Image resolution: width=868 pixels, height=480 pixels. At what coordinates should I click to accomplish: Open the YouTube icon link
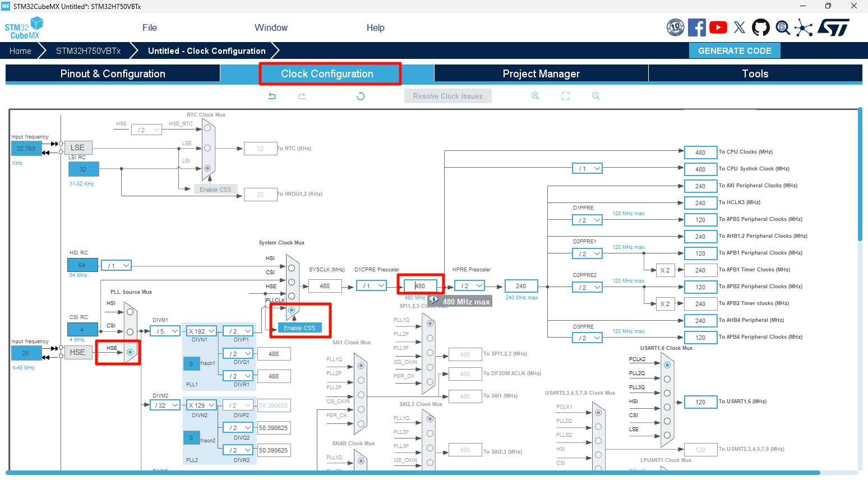pyautogui.click(x=718, y=27)
